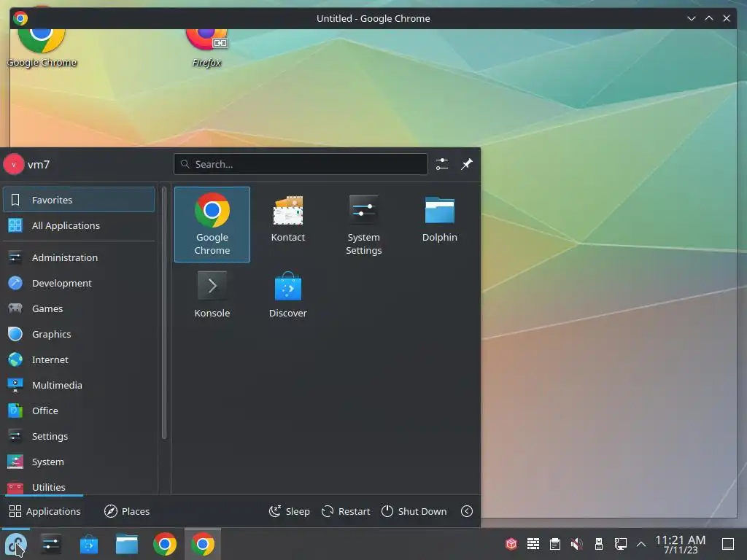Open the System category
Viewport: 747px width, 560px height.
coord(79,462)
